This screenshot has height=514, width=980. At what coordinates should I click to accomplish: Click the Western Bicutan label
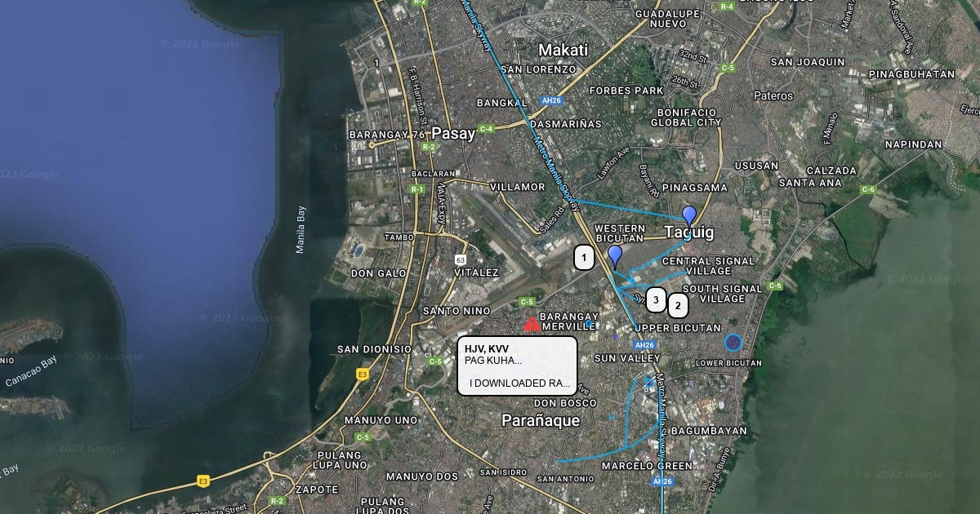point(620,233)
